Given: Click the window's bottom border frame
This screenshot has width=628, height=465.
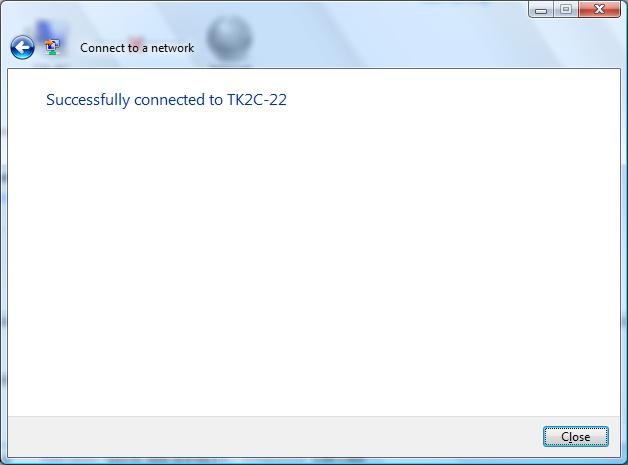Looking at the screenshot, I should 314,461.
